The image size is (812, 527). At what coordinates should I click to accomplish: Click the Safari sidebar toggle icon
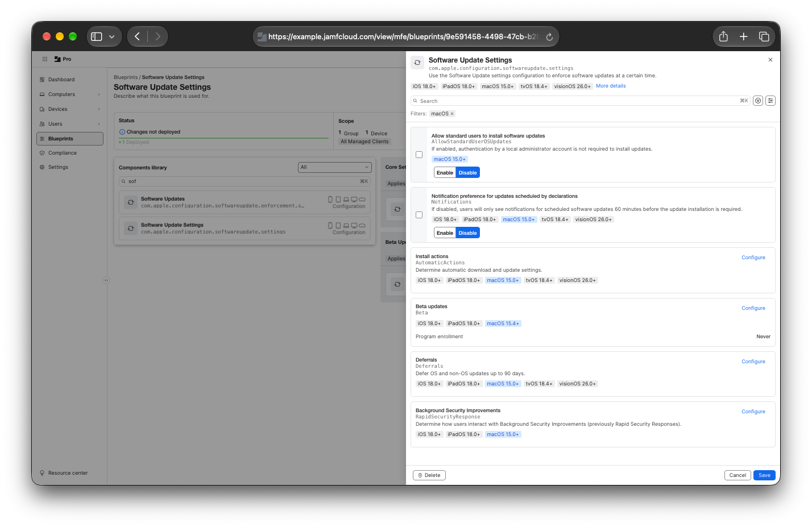coord(97,36)
